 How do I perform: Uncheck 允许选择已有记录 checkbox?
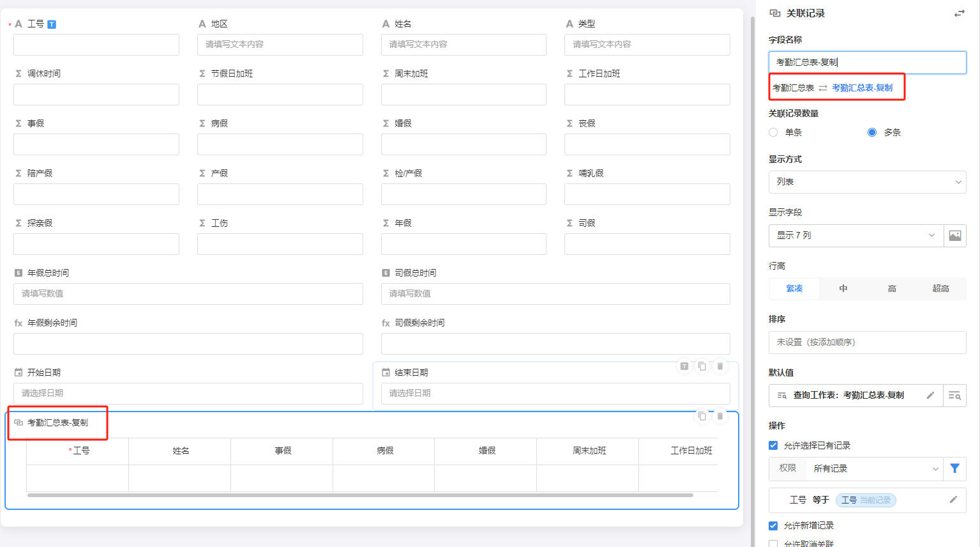[x=773, y=445]
